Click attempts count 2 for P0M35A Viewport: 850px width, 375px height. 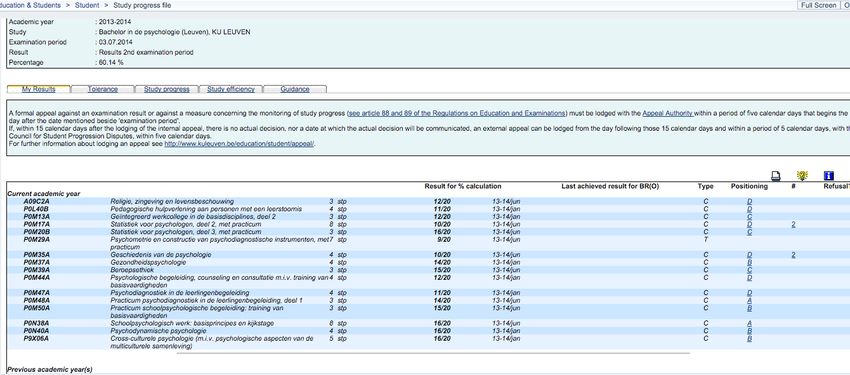tap(793, 255)
